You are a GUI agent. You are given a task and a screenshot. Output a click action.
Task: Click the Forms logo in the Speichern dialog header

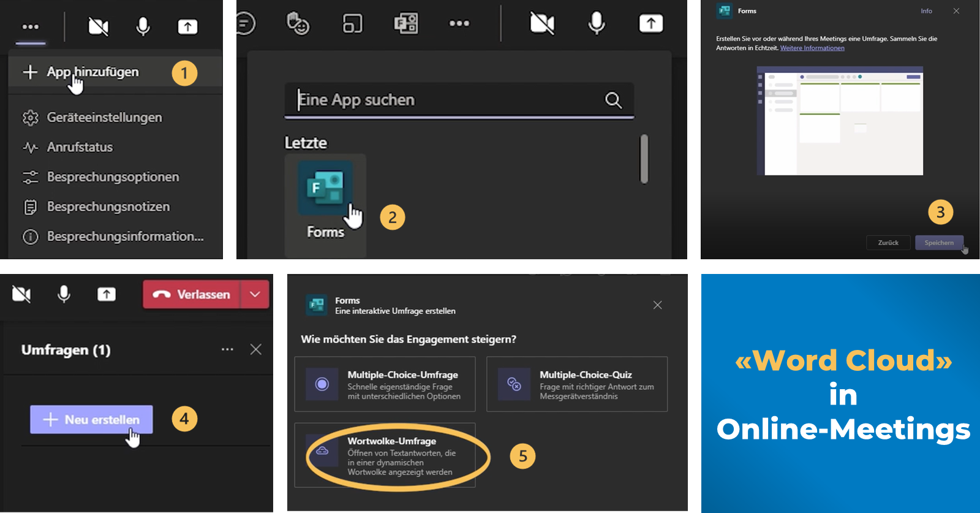tap(725, 11)
